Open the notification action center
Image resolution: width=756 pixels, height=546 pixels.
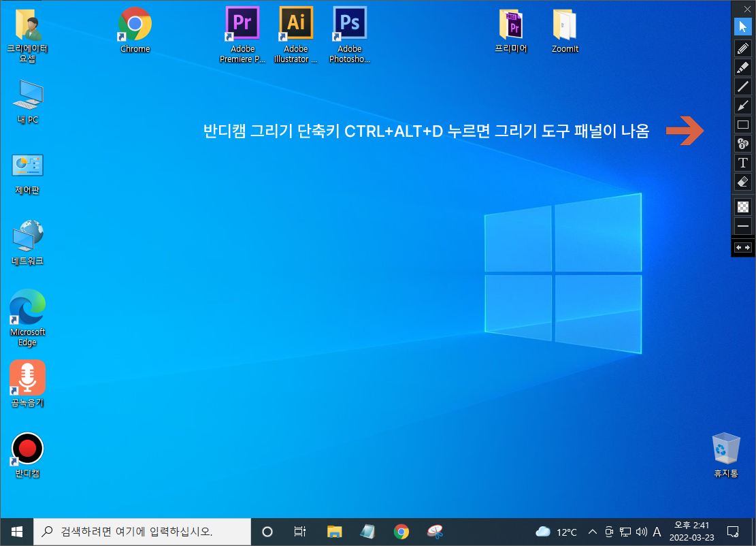pyautogui.click(x=733, y=532)
